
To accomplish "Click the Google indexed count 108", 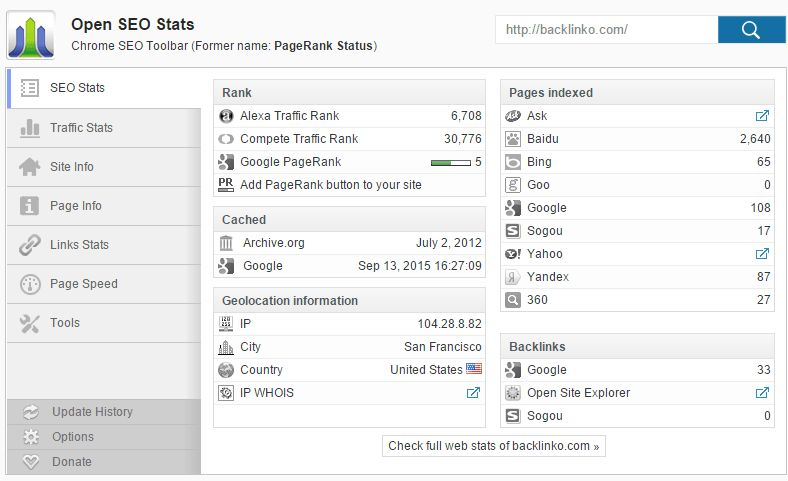I will (760, 208).
